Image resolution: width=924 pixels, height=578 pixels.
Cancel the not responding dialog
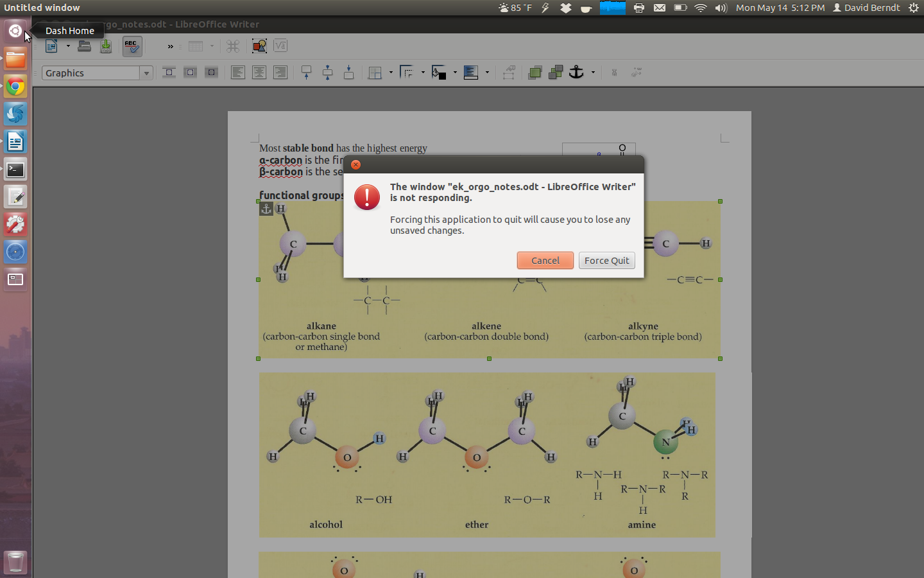pos(545,260)
